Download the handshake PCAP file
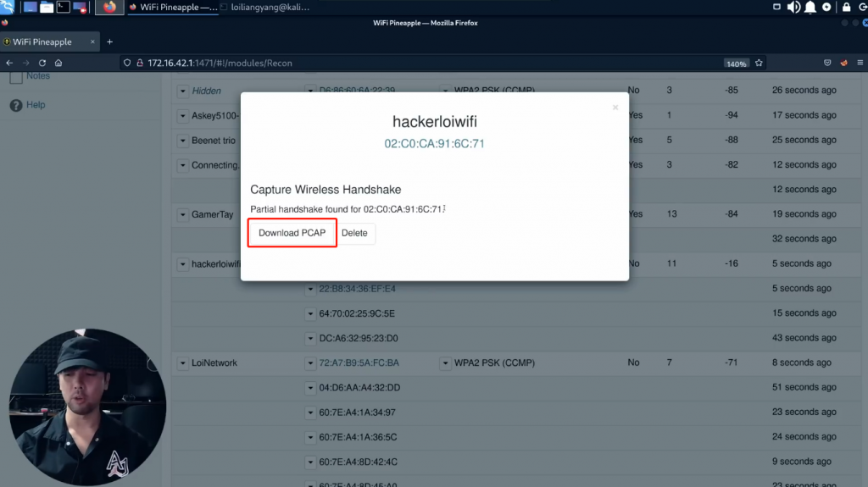Screen dimensions: 868x487 (292, 233)
